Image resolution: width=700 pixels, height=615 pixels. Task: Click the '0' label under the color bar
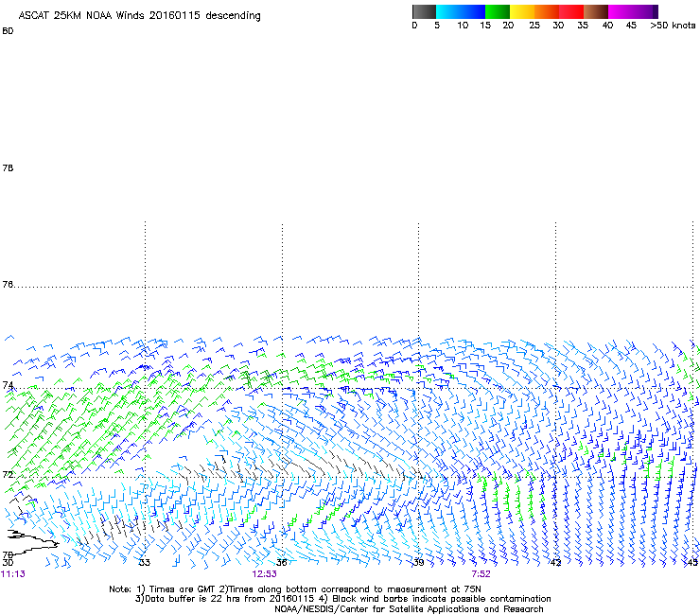click(414, 26)
